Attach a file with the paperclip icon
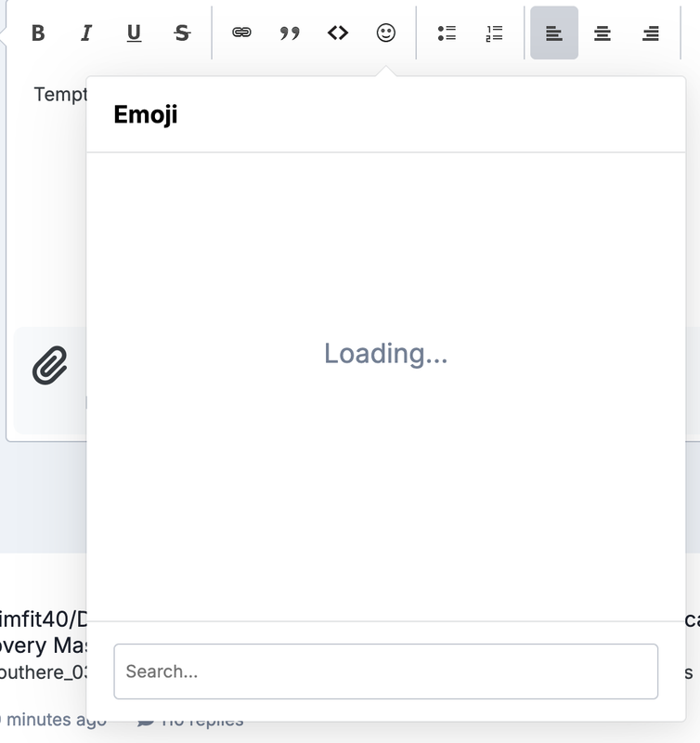The image size is (700, 743). pyautogui.click(x=50, y=365)
